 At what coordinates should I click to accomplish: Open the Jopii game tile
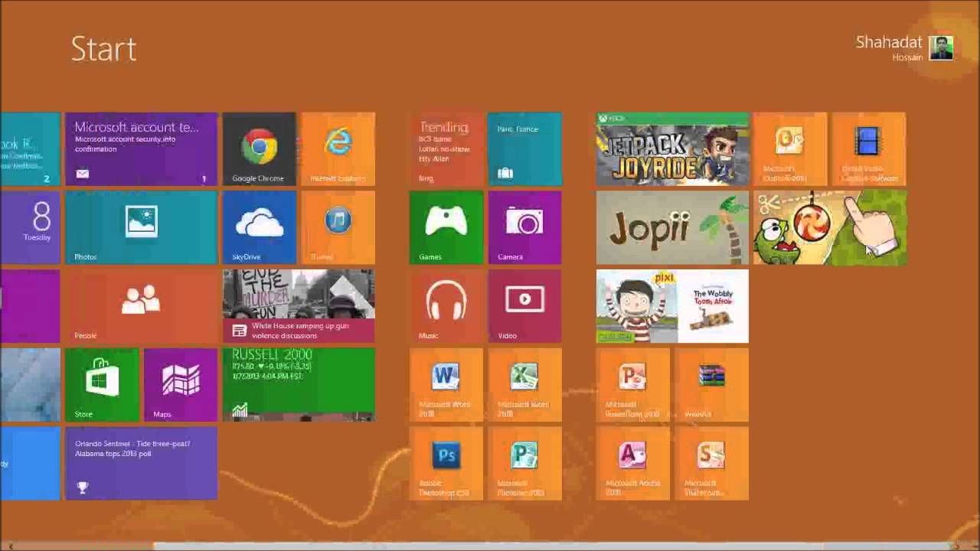click(x=672, y=228)
